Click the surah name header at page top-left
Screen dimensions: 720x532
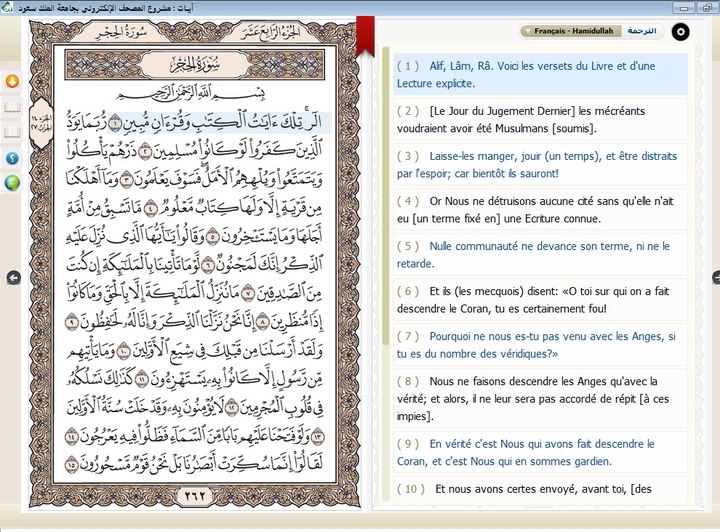tap(121, 34)
